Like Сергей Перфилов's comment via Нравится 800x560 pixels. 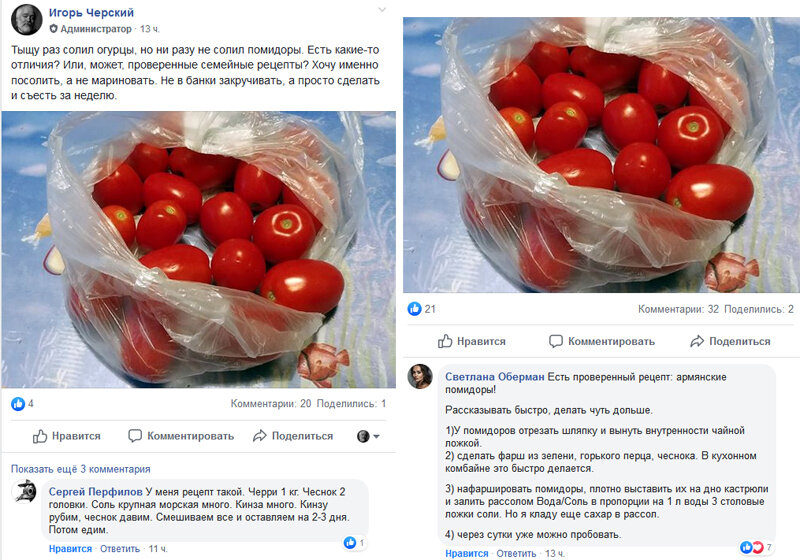click(x=70, y=549)
